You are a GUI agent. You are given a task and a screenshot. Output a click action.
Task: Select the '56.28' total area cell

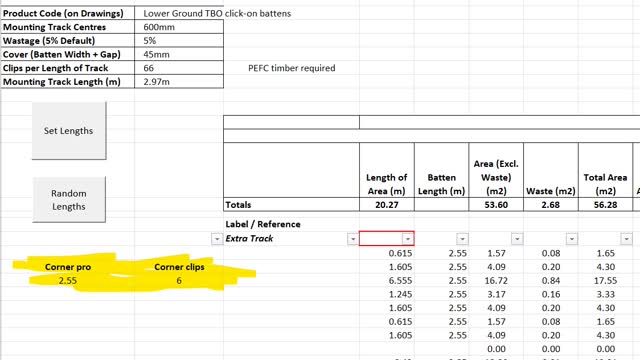pos(606,204)
